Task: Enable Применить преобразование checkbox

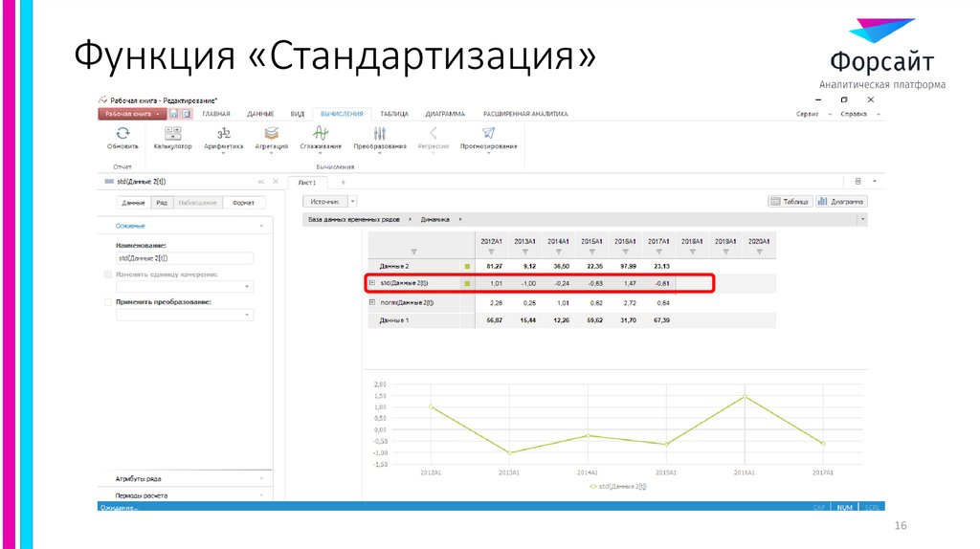Action: 108,301
